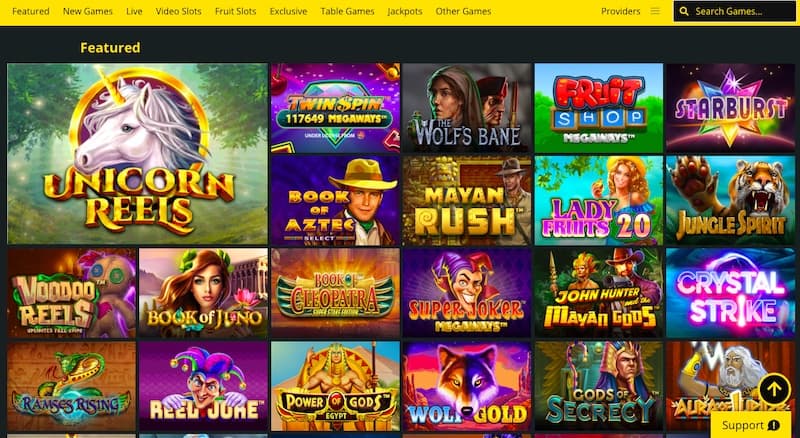Click the New Games link
The height and width of the screenshot is (438, 800).
click(x=88, y=11)
